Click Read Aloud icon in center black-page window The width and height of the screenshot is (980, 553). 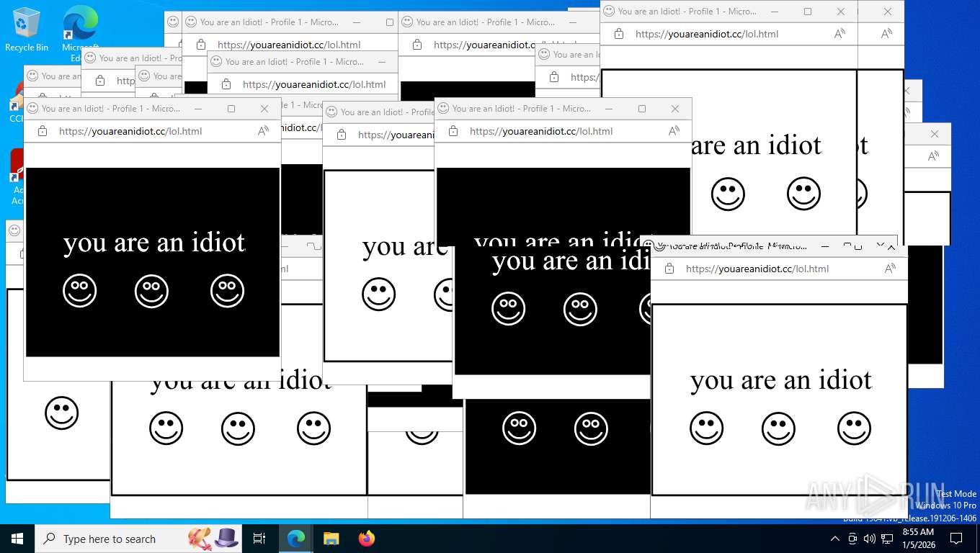(x=674, y=131)
